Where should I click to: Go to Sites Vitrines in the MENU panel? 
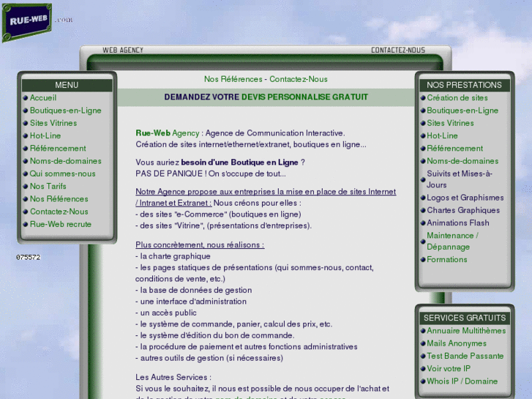tap(53, 123)
